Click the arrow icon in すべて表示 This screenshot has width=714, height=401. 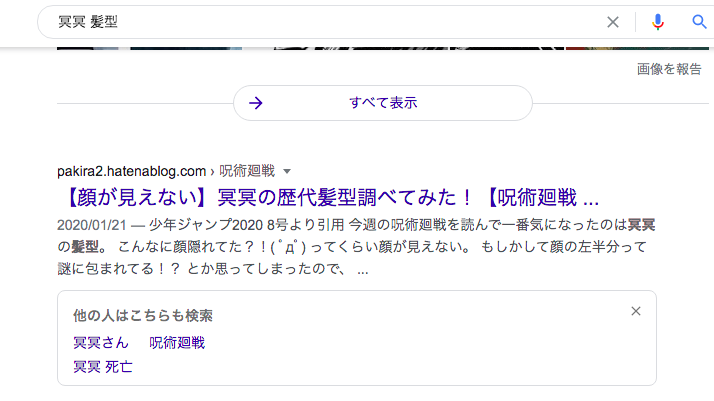click(256, 103)
